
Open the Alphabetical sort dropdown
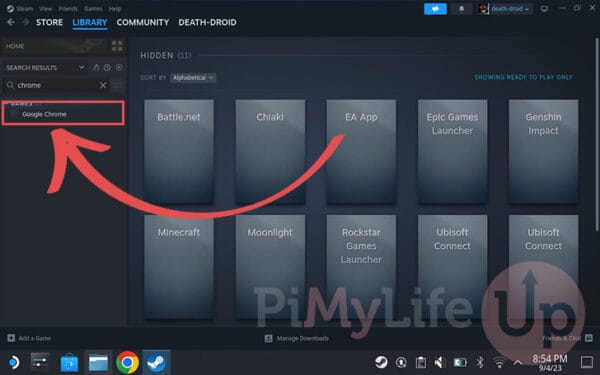[x=193, y=78]
